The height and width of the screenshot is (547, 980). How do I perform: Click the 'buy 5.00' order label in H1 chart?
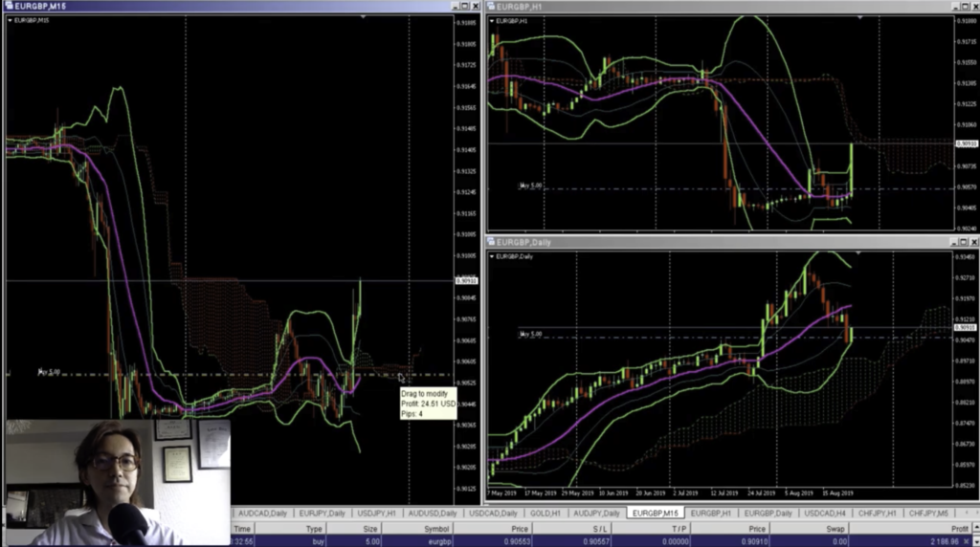[x=530, y=186]
